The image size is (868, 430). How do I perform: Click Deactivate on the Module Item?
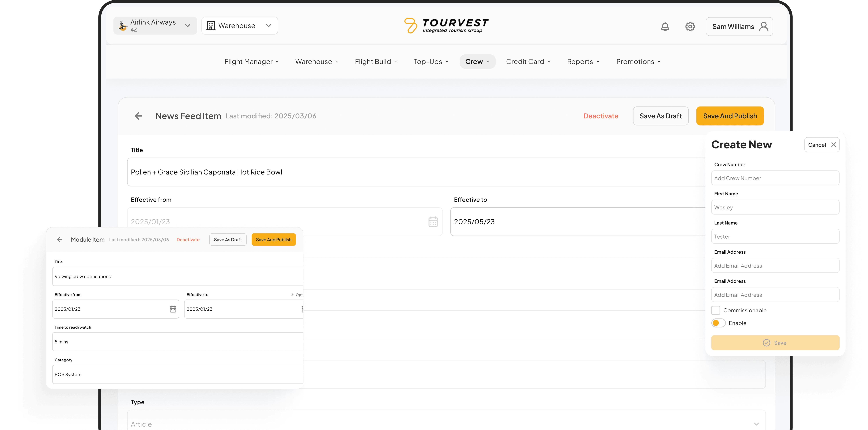pos(188,239)
